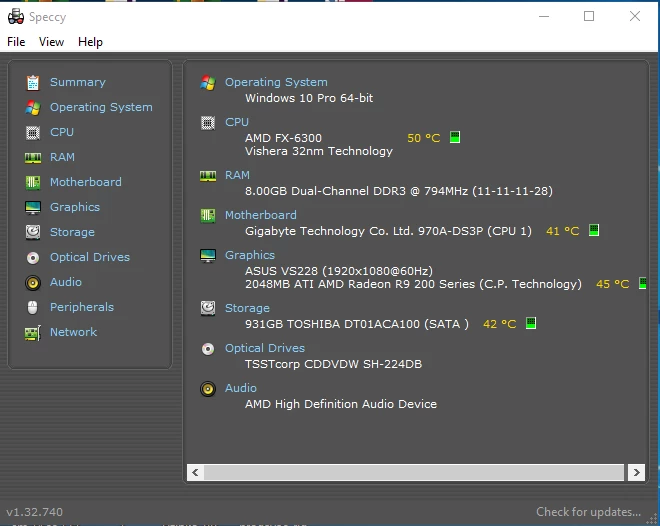Viewport: 660px width, 526px height.
Task: Click the Operating System Windows flag sidebar icon
Action: click(x=33, y=108)
